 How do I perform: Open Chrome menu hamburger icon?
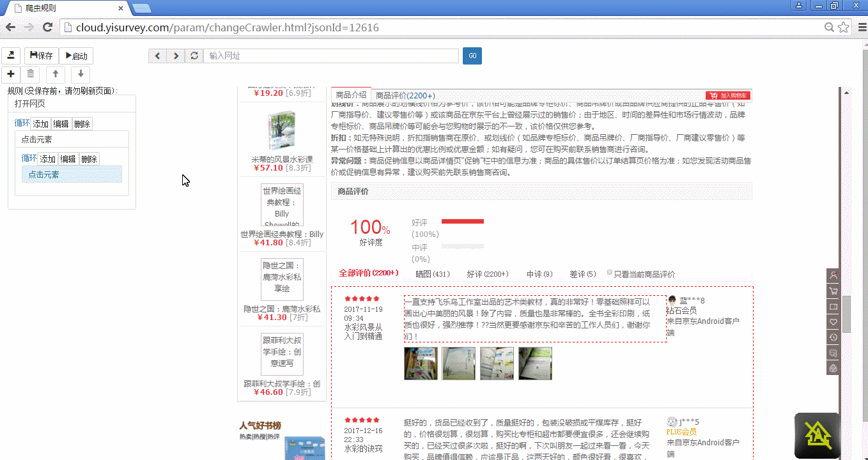tap(861, 27)
